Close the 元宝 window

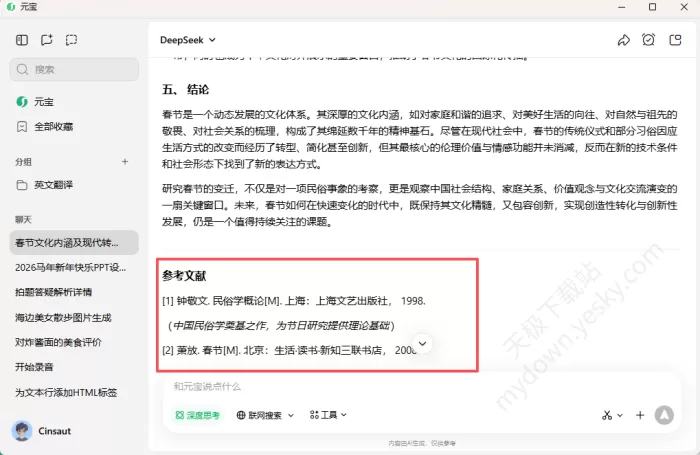pos(684,7)
